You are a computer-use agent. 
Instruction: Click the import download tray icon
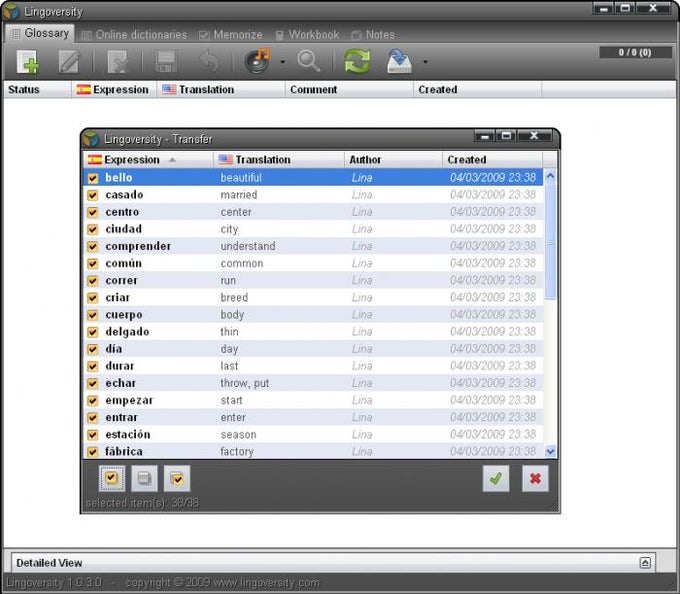click(x=399, y=61)
